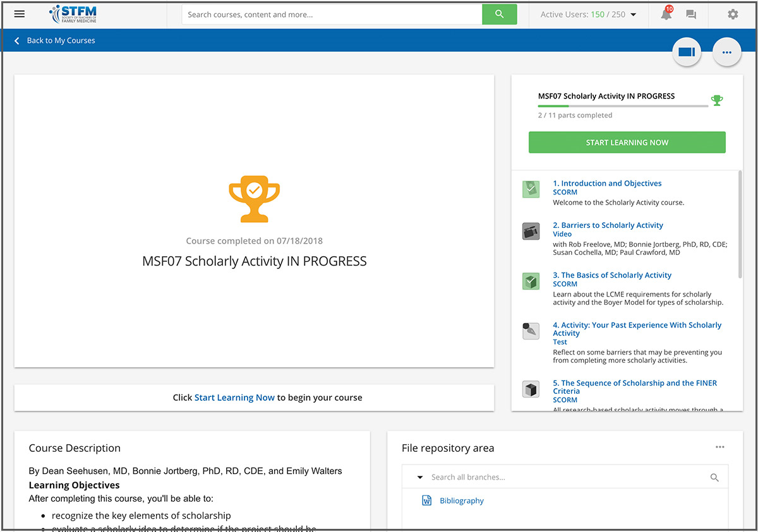The image size is (758, 532).
Task: Click the Sequence of Scholarship SCORM icon
Action: tap(531, 389)
